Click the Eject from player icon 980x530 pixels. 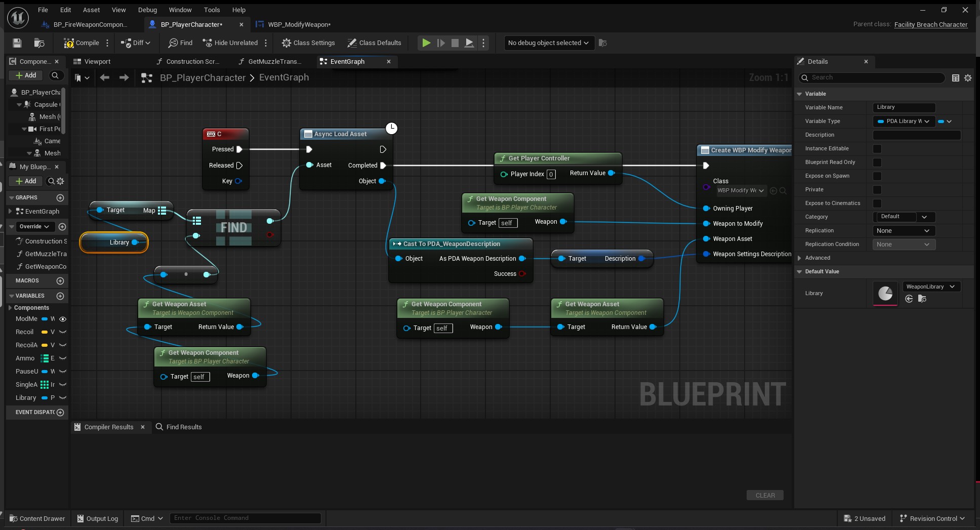pos(469,43)
